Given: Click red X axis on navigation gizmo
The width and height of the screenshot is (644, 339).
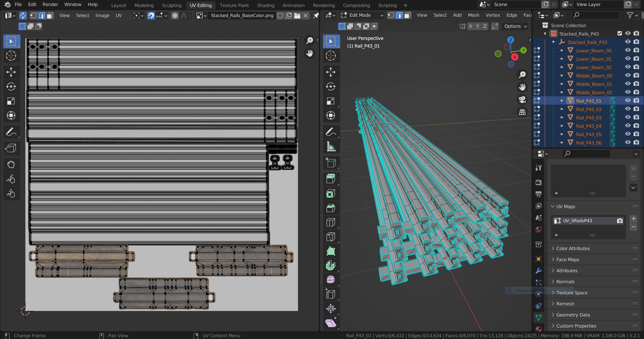Looking at the screenshot, I should click(515, 57).
